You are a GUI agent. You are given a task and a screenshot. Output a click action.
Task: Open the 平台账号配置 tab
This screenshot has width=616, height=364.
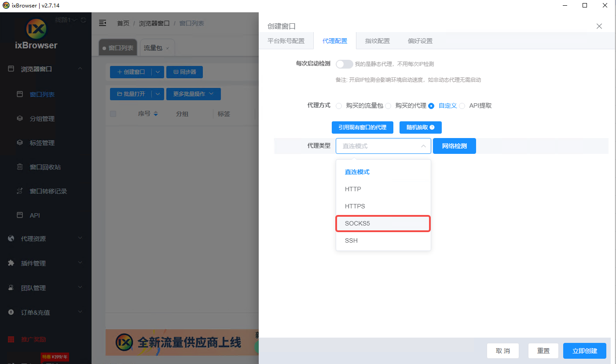286,41
